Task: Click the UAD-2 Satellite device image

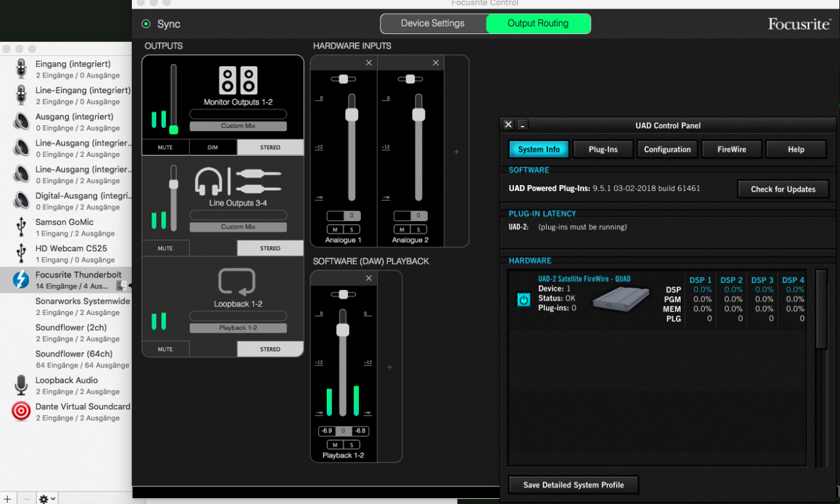Action: tap(621, 300)
